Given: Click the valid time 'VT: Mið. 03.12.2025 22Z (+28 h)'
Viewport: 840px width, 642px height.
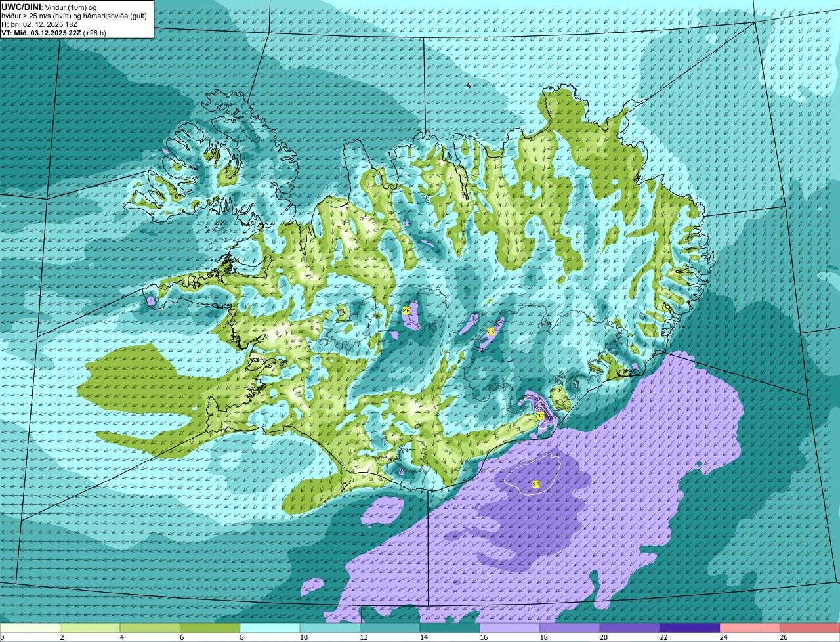Looking at the screenshot, I should pyautogui.click(x=54, y=32).
